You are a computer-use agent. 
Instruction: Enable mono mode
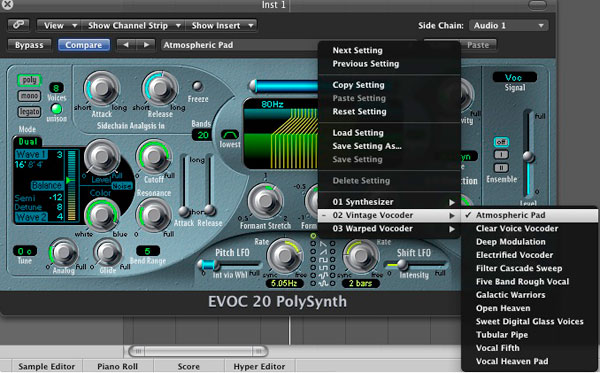click(x=29, y=96)
